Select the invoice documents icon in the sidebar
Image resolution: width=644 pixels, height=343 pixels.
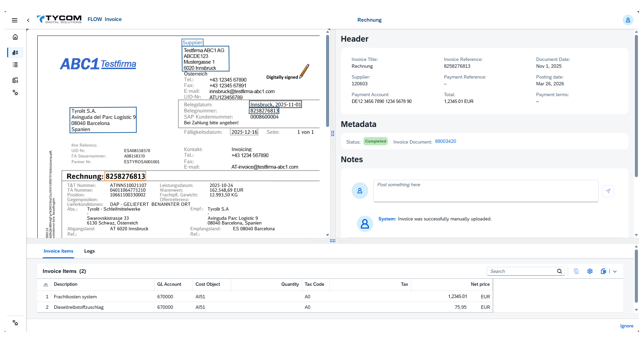[x=15, y=80]
